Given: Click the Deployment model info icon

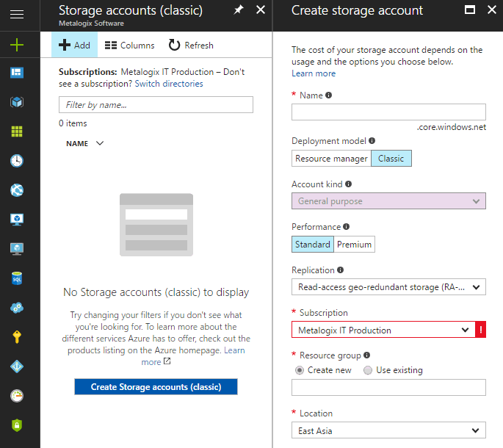Looking at the screenshot, I should point(372,140).
